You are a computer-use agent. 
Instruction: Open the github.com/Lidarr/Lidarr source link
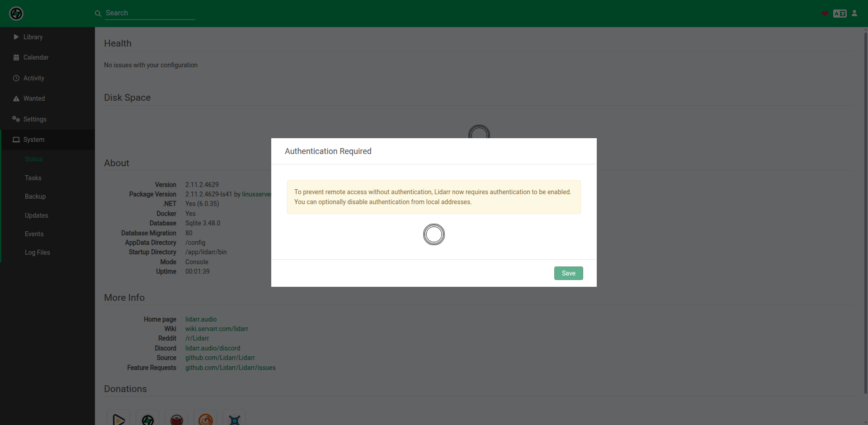point(220,358)
